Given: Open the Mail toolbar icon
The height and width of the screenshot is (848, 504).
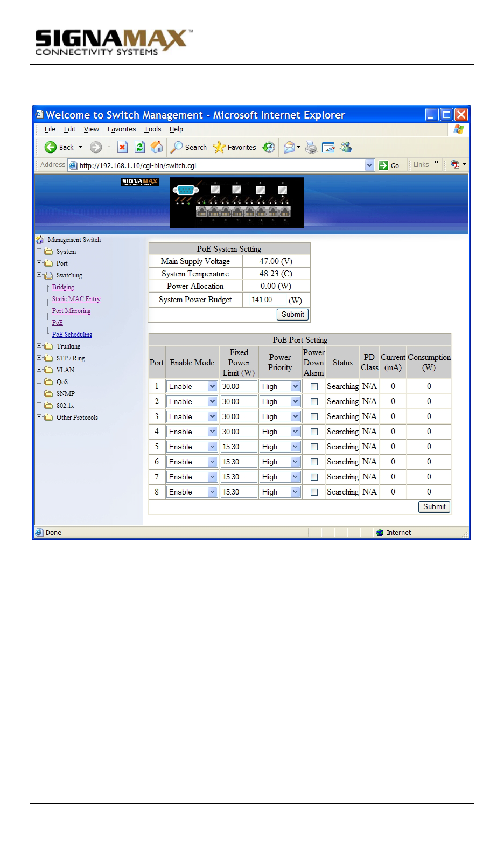Looking at the screenshot, I should pos(289,147).
